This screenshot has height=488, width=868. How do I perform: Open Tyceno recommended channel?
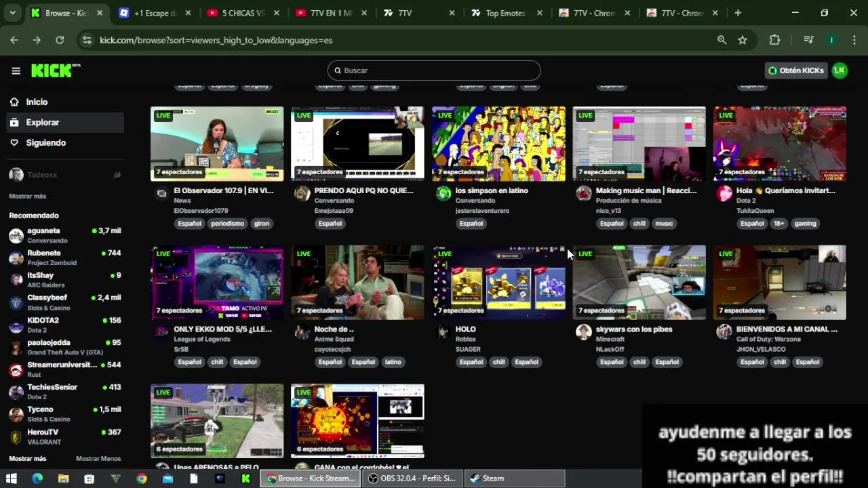(x=65, y=414)
